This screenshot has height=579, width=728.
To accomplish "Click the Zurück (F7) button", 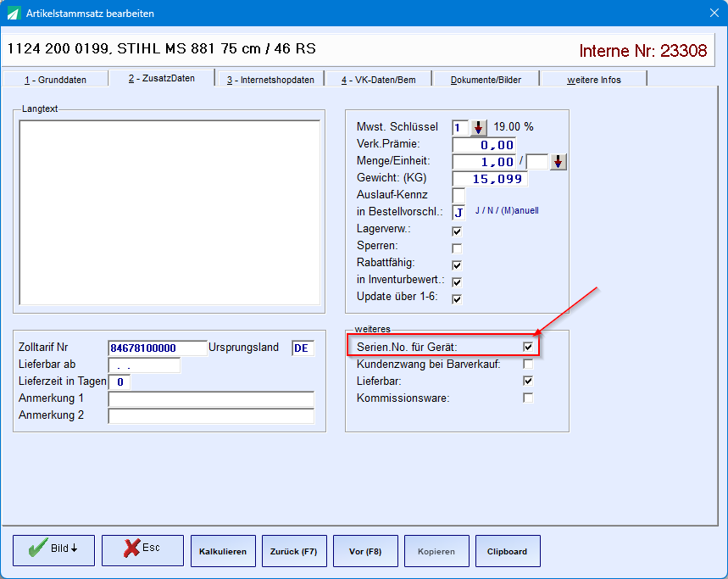I will [x=294, y=551].
